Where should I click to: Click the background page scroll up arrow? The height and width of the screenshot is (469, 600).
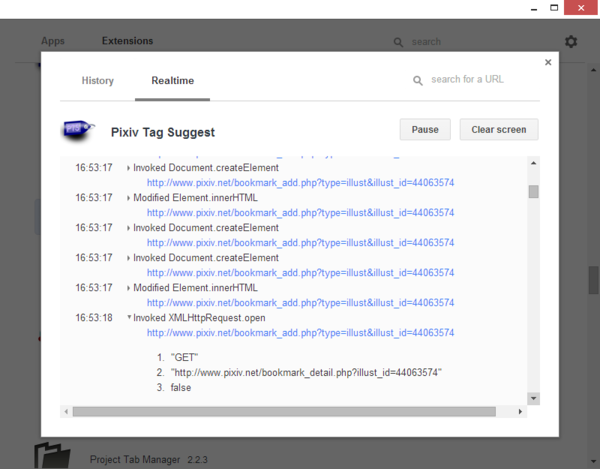click(x=593, y=70)
